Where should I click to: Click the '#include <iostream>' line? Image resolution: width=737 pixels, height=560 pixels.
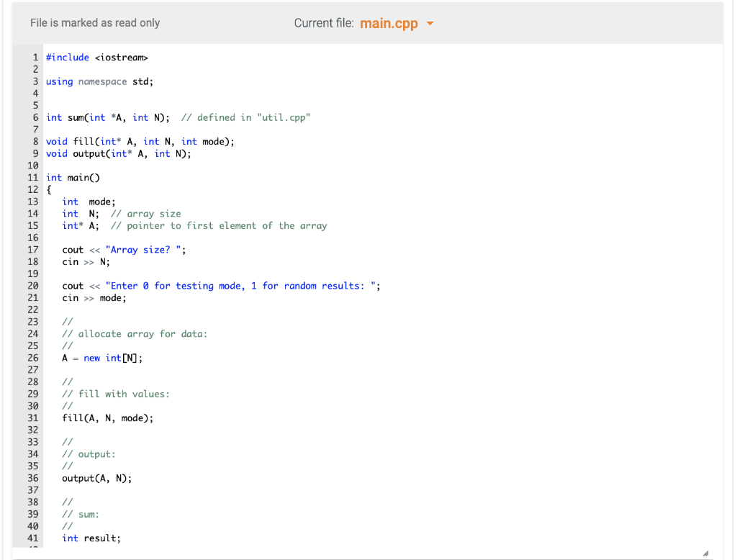97,58
